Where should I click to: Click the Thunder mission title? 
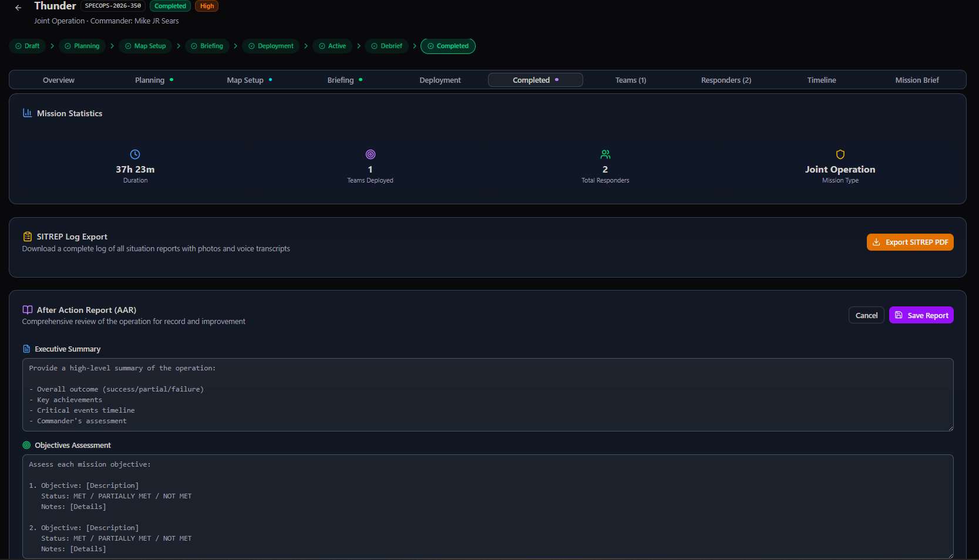point(55,6)
